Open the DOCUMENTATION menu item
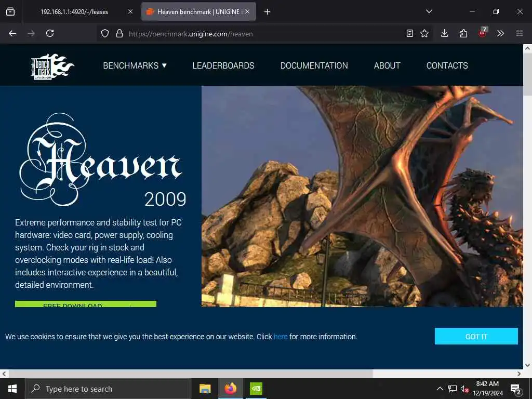Image resolution: width=532 pixels, height=399 pixels. point(314,65)
